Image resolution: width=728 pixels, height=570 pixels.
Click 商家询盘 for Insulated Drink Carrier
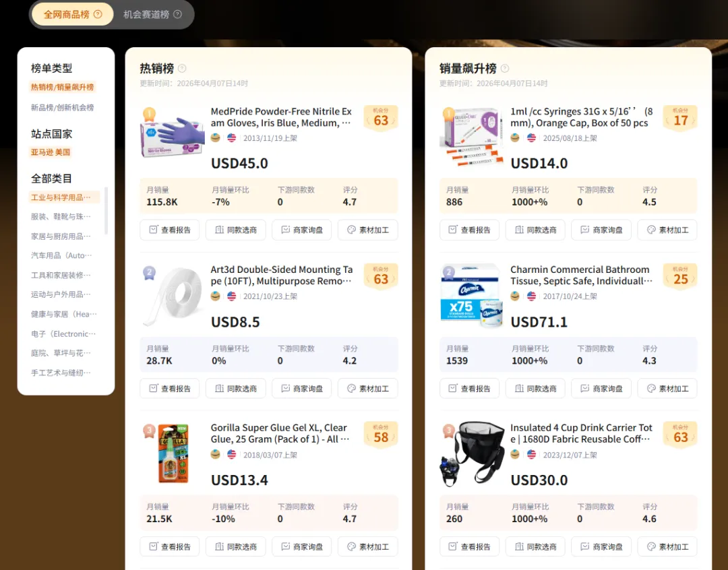coord(601,547)
